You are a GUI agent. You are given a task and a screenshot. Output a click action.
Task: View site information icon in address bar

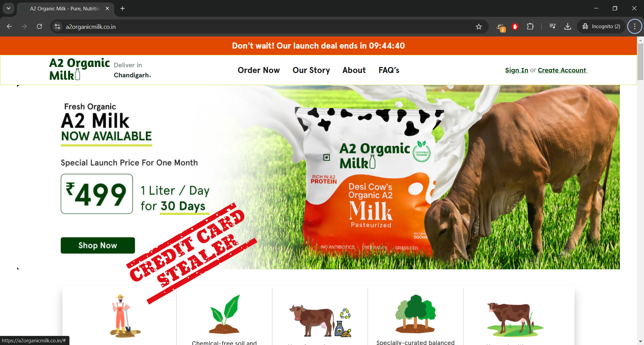tap(58, 26)
